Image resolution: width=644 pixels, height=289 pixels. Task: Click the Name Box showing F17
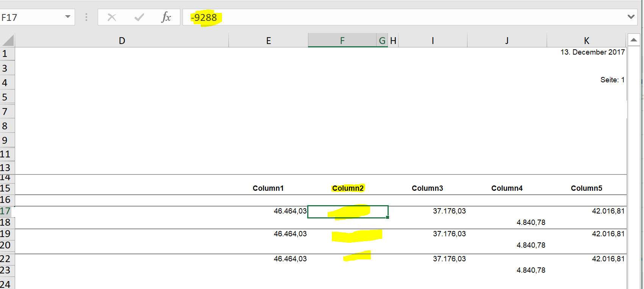point(30,17)
